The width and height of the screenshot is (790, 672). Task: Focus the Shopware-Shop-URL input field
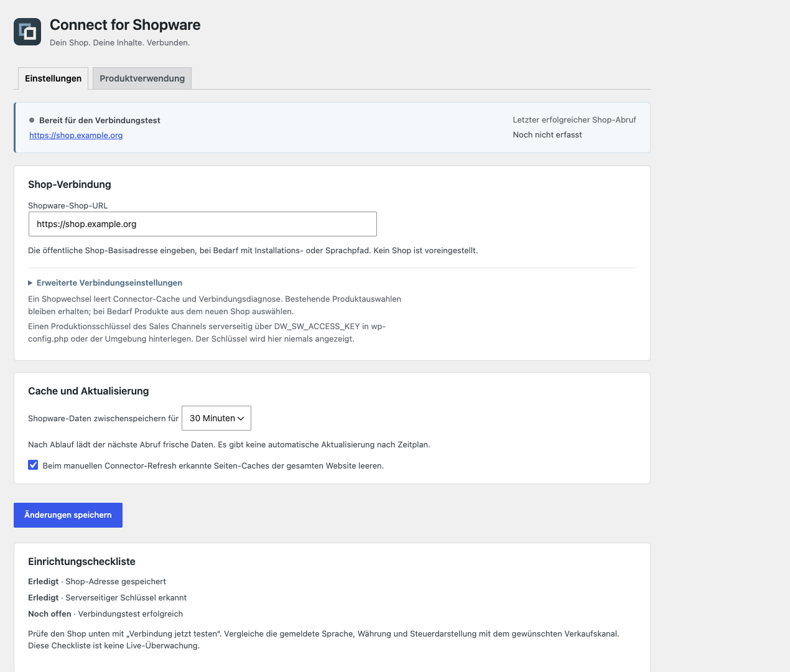pos(203,224)
